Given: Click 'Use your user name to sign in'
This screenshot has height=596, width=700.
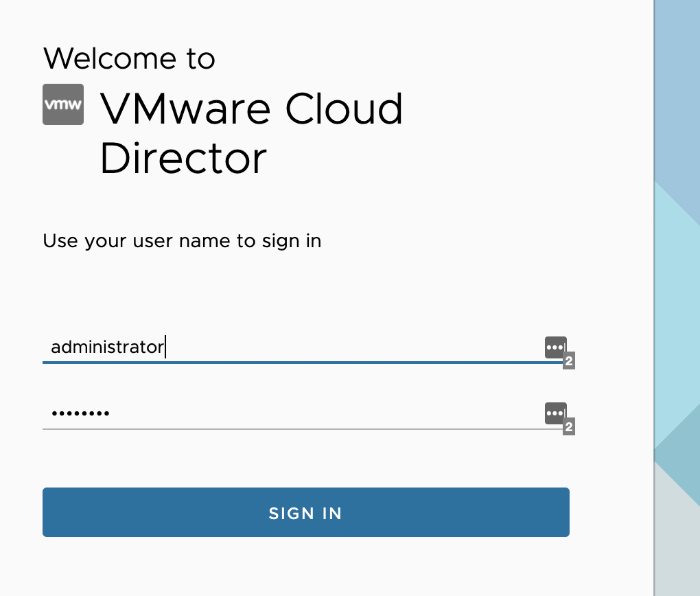Looking at the screenshot, I should coord(182,241).
